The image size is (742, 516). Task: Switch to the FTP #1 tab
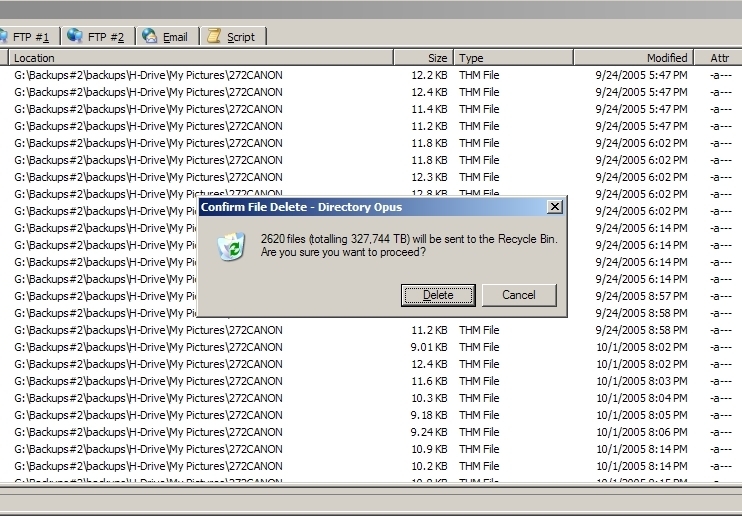point(29,37)
